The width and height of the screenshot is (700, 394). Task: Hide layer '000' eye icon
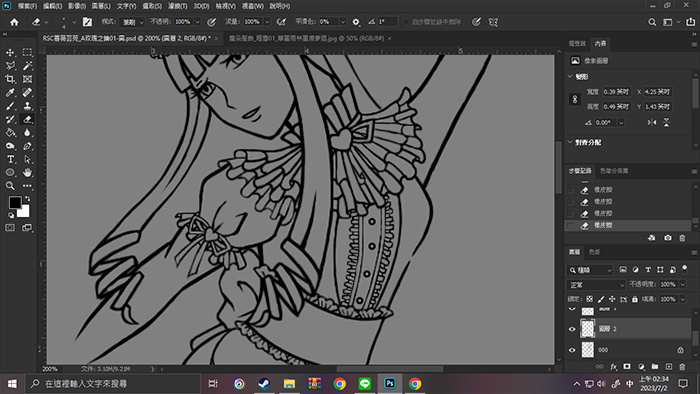click(x=572, y=350)
